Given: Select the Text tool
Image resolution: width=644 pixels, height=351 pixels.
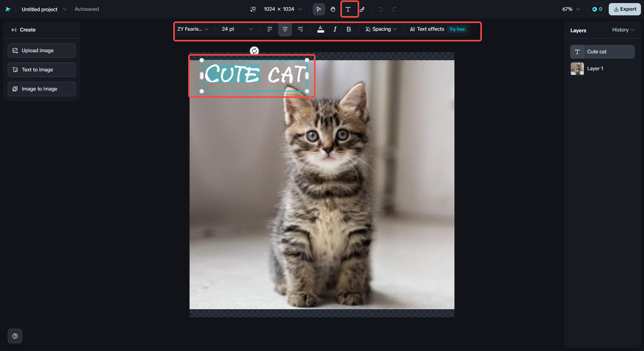Looking at the screenshot, I should pos(348,9).
